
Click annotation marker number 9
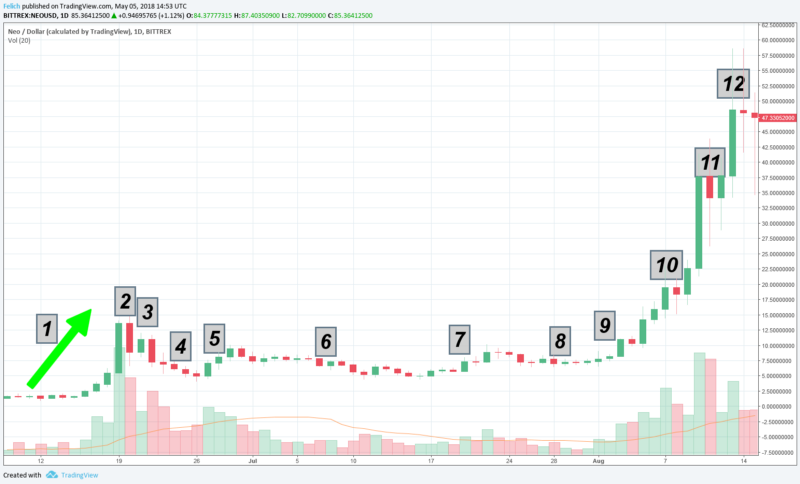(x=603, y=324)
